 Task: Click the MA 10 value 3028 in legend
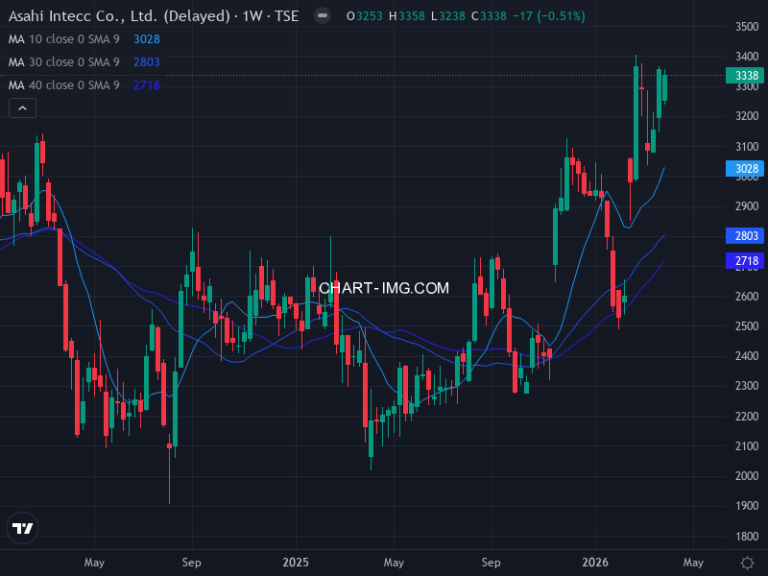[146, 39]
